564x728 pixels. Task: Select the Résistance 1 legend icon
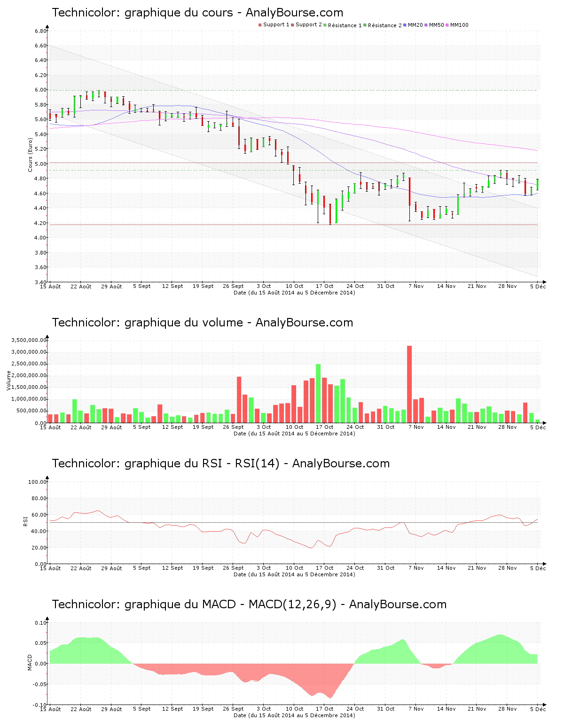coord(326,24)
